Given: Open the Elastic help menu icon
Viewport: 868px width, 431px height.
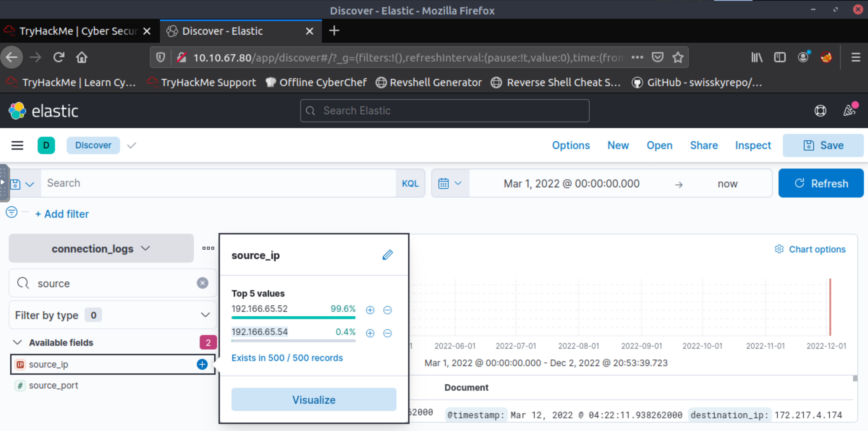Looking at the screenshot, I should (x=820, y=110).
